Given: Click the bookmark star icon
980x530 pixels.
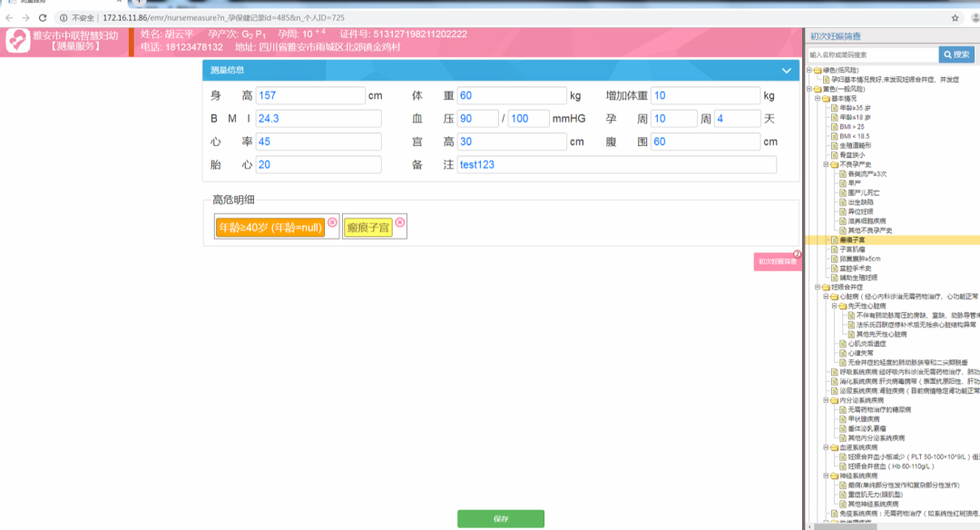Looking at the screenshot, I should coord(955,17).
